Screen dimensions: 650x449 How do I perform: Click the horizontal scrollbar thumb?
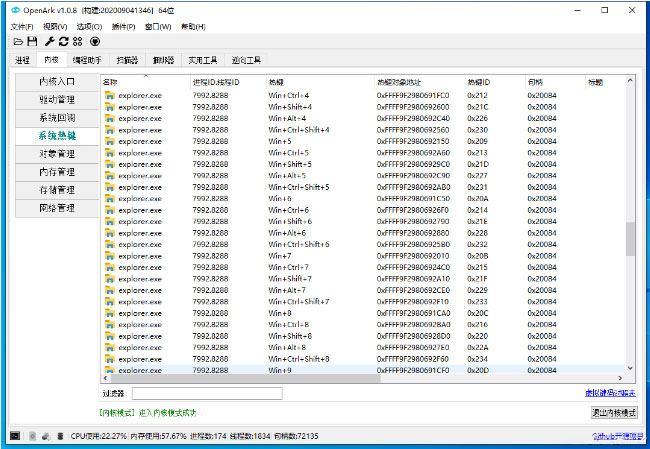[x=245, y=378]
